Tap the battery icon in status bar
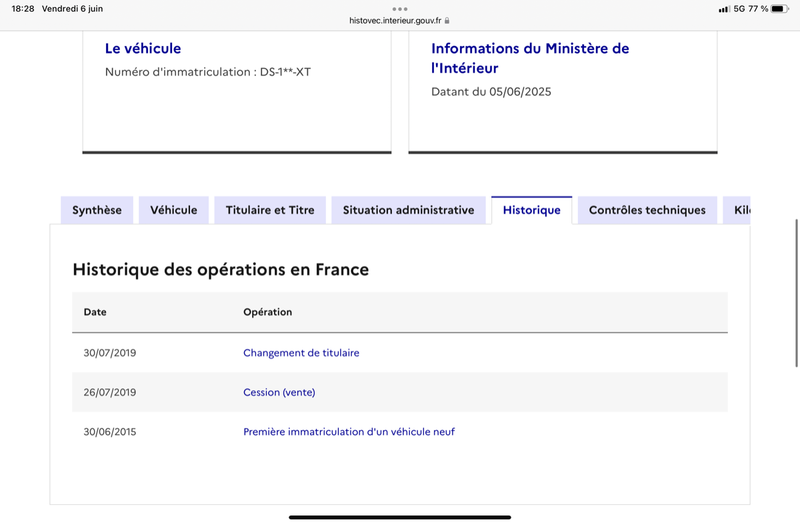Screen dimensions: 800x525 [780, 9]
